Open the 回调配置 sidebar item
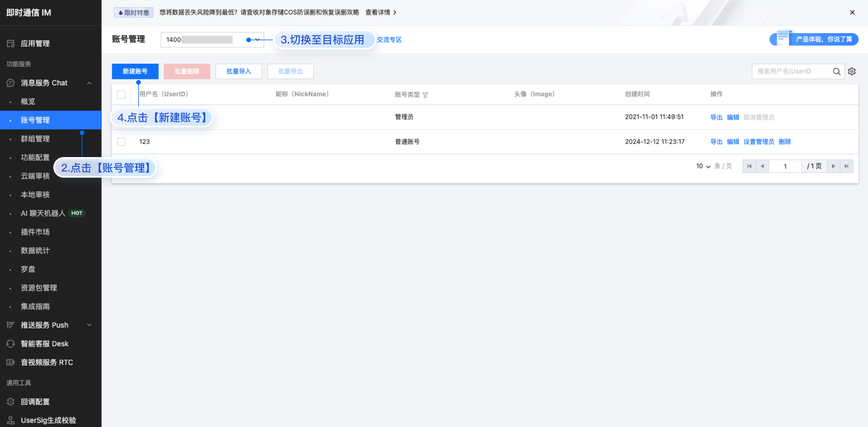Image resolution: width=868 pixels, height=427 pixels. (35, 401)
